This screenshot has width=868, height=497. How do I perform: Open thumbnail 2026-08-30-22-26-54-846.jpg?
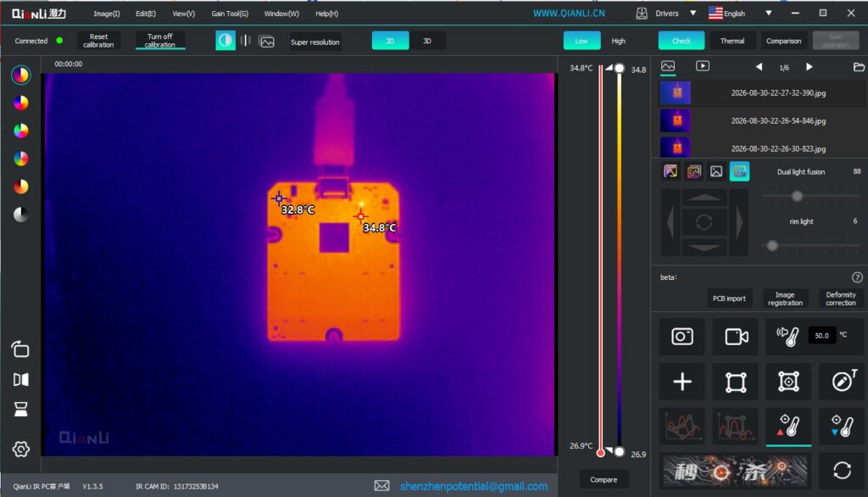pyautogui.click(x=762, y=120)
